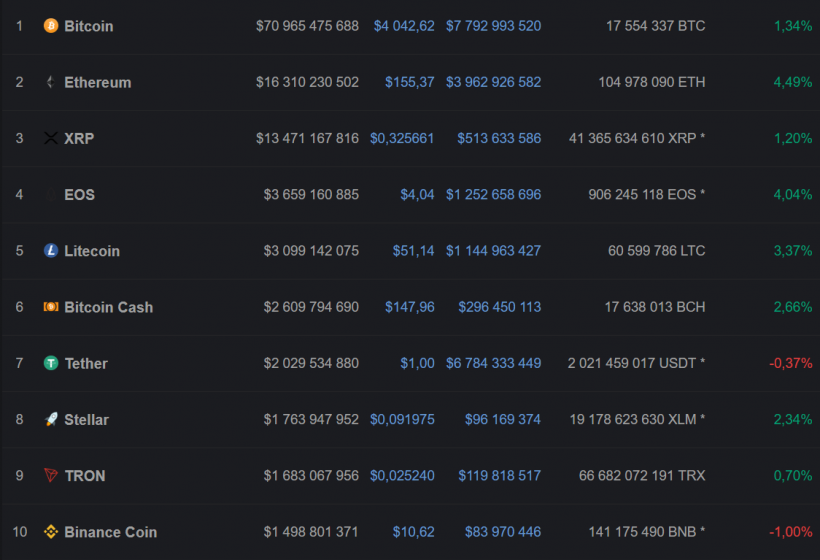
Task: Click the Ethereum logo icon
Action: (x=51, y=82)
